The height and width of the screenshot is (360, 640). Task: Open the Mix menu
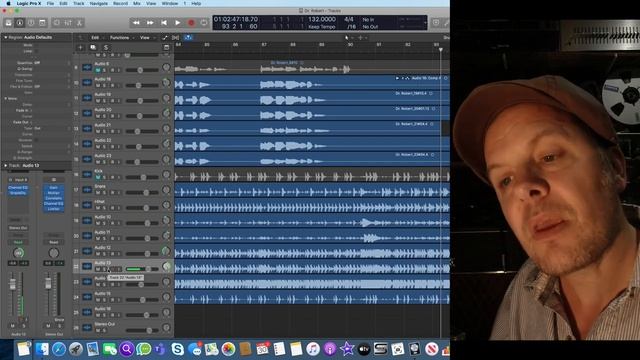(x=137, y=3)
